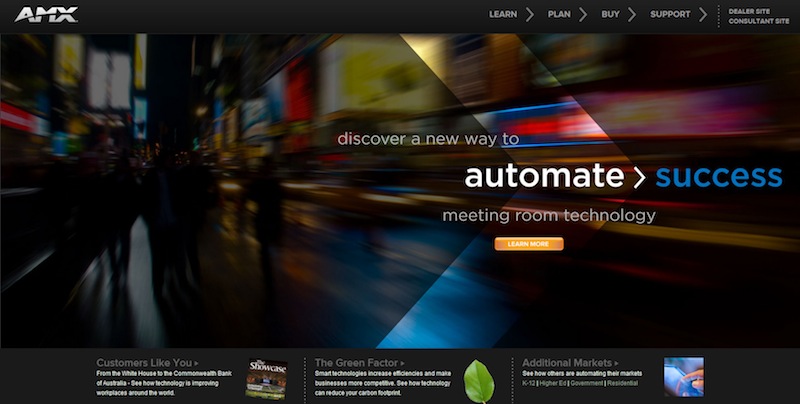Open the Learn menu
The width and height of the screenshot is (800, 404).
503,15
